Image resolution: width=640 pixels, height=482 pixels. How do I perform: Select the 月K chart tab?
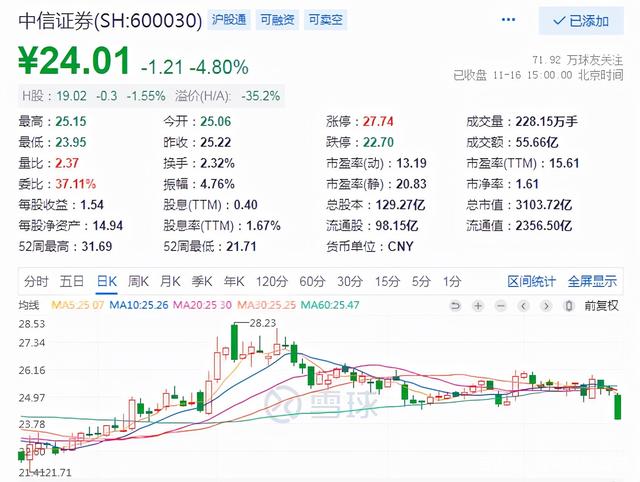pyautogui.click(x=170, y=281)
